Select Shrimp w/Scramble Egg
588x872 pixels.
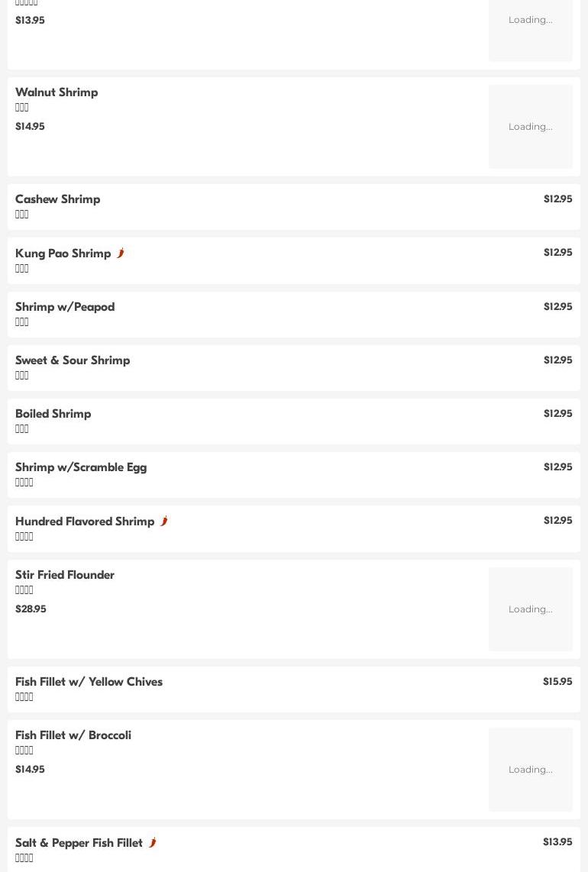point(81,467)
